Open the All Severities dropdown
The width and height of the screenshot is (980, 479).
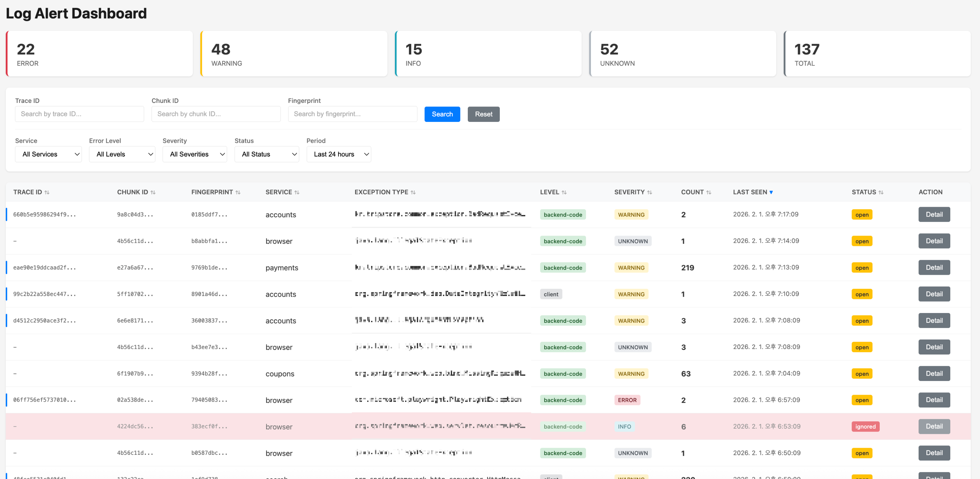coord(195,154)
